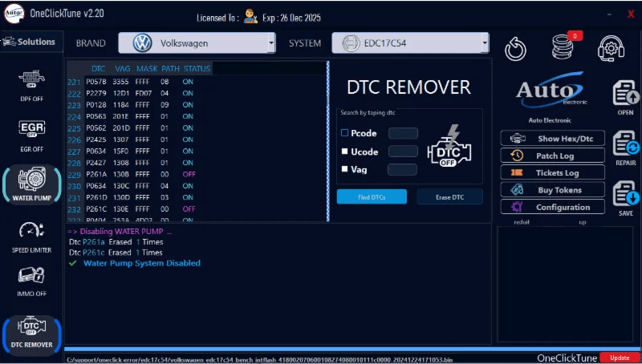
Task: Click the Bosch system logo
Action: coord(351,43)
